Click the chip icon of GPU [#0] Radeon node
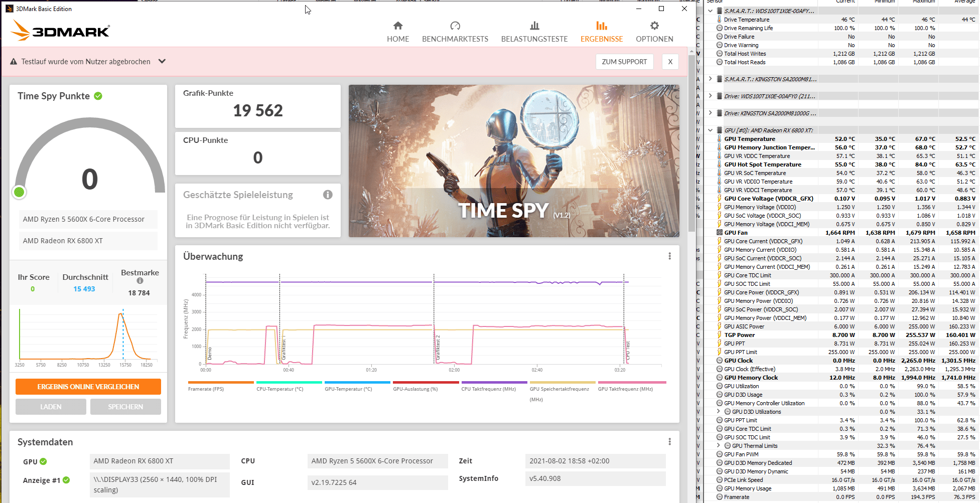The image size is (980, 503). [720, 130]
